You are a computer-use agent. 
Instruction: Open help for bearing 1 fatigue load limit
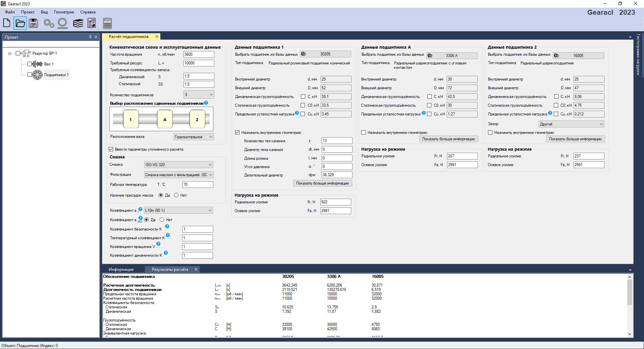click(x=297, y=113)
